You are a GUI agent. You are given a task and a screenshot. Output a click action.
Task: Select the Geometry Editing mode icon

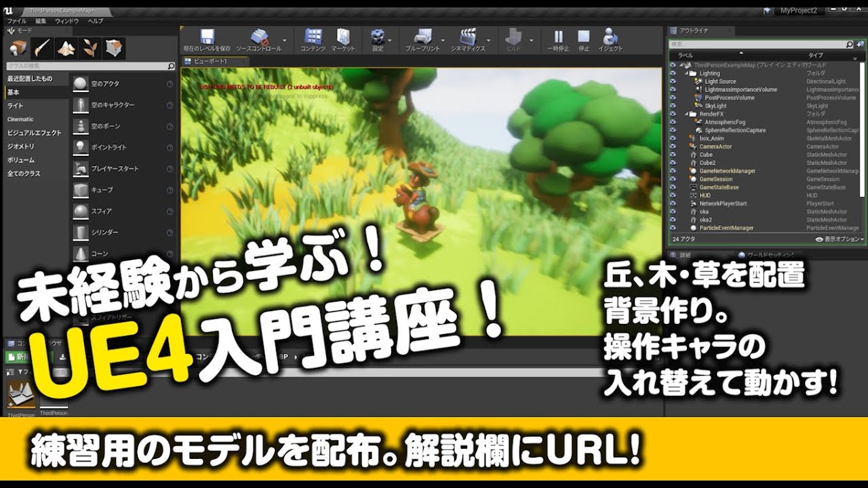[114, 48]
